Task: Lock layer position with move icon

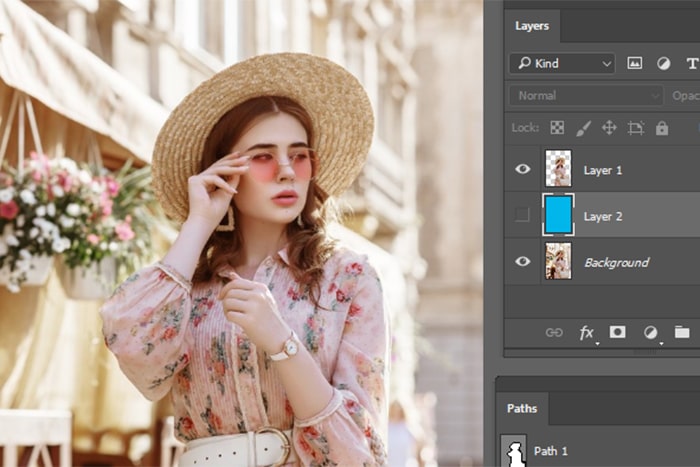Action: (609, 128)
